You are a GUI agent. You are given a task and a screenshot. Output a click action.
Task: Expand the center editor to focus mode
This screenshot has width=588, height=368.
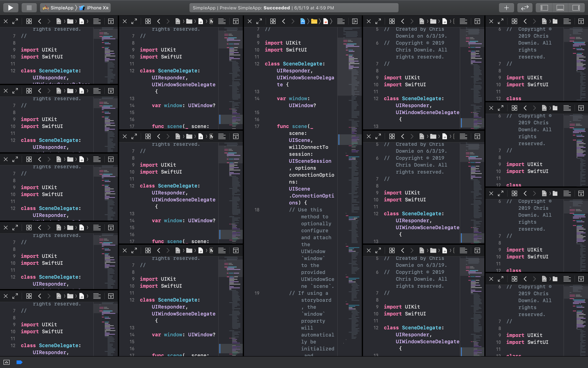pyautogui.click(x=259, y=21)
